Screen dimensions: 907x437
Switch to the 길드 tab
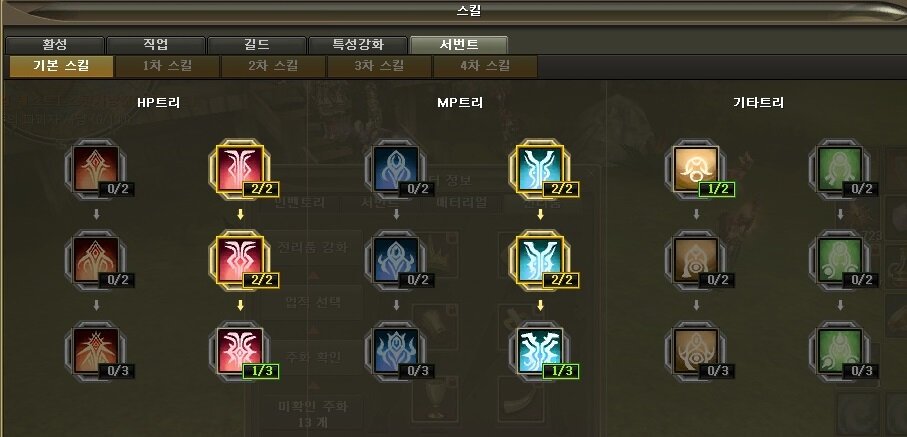click(257, 45)
